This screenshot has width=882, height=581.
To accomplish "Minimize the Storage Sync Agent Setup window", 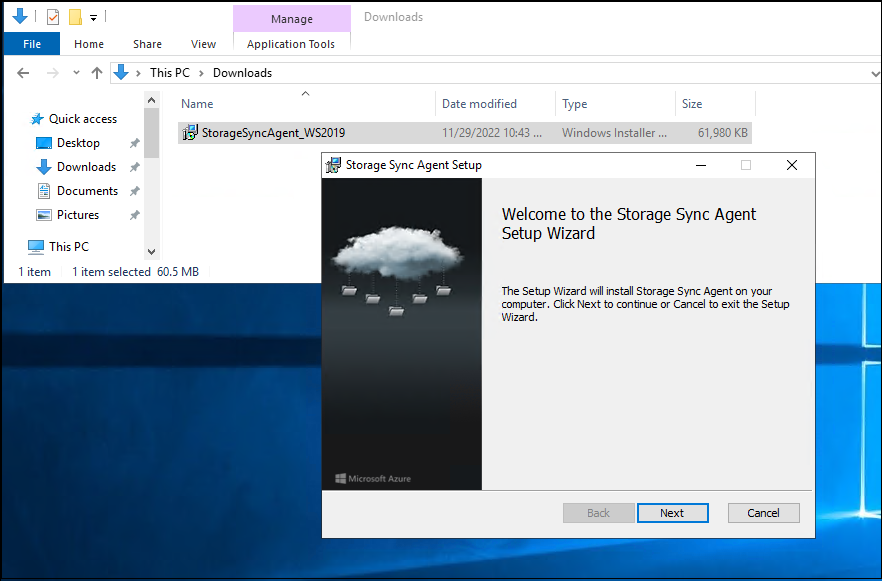I will pos(701,165).
